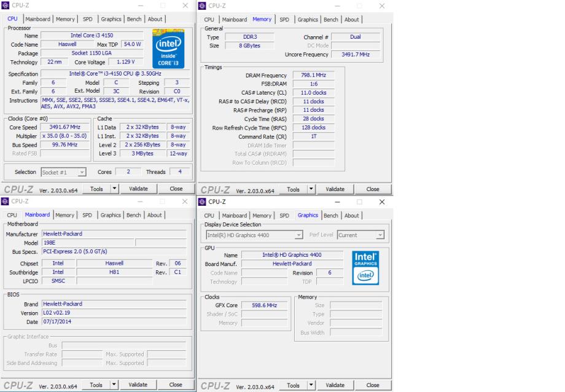Click CPU-Z title icon in CPU tab window
The height and width of the screenshot is (392, 565).
coord(6,6)
